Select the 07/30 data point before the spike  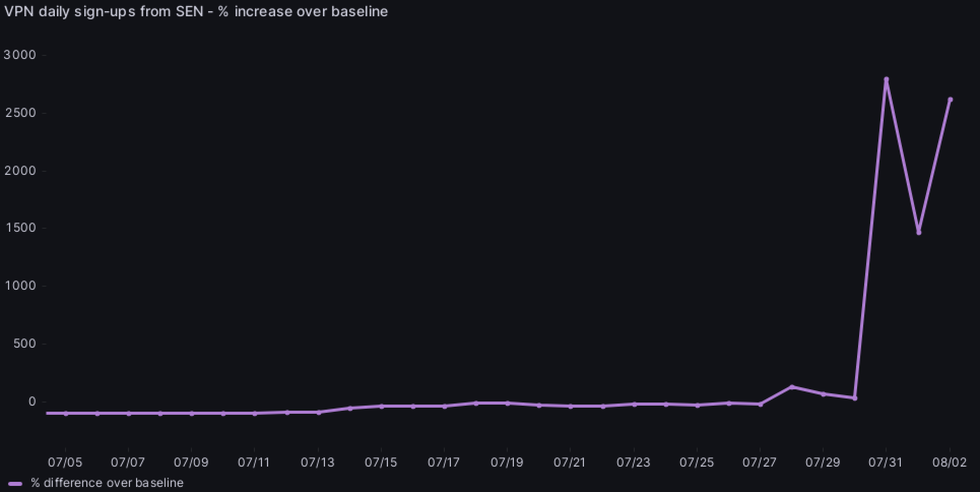pos(855,398)
